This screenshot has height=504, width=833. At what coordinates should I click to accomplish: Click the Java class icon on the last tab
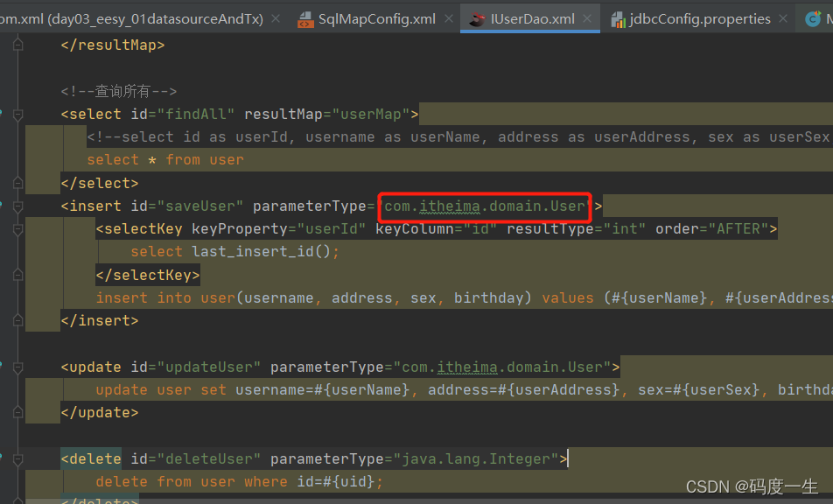point(813,19)
